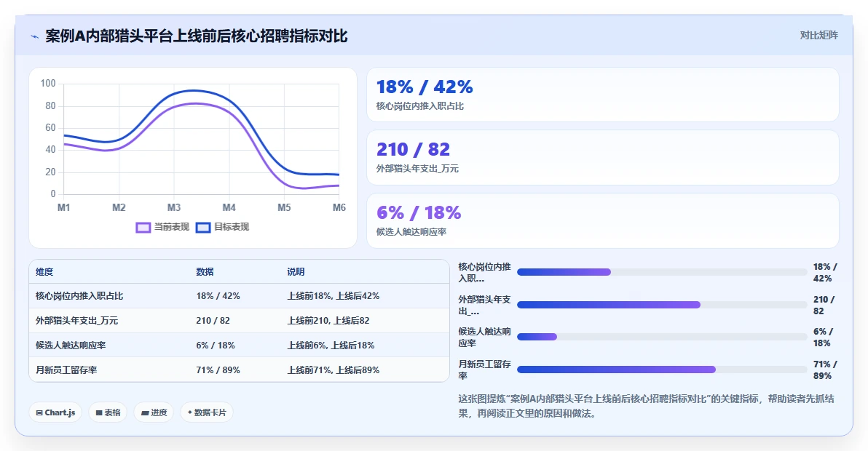Open the 210 / 82 metric card
The height and width of the screenshot is (451, 868).
603,158
